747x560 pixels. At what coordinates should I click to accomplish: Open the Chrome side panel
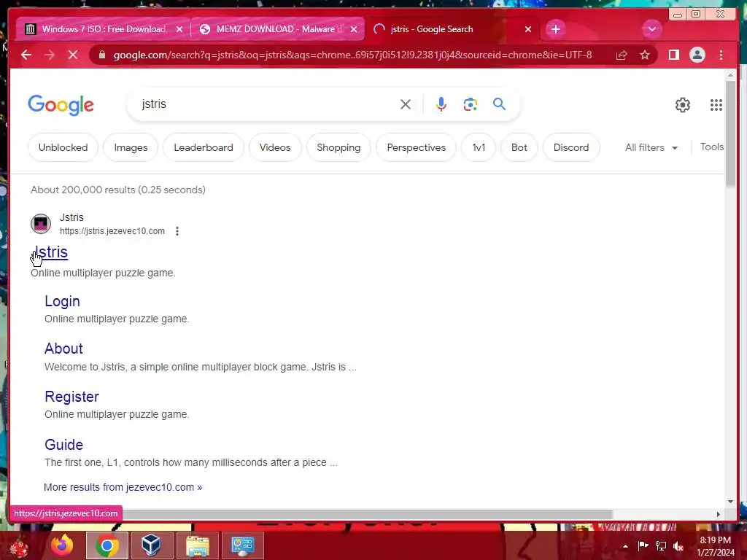point(673,55)
